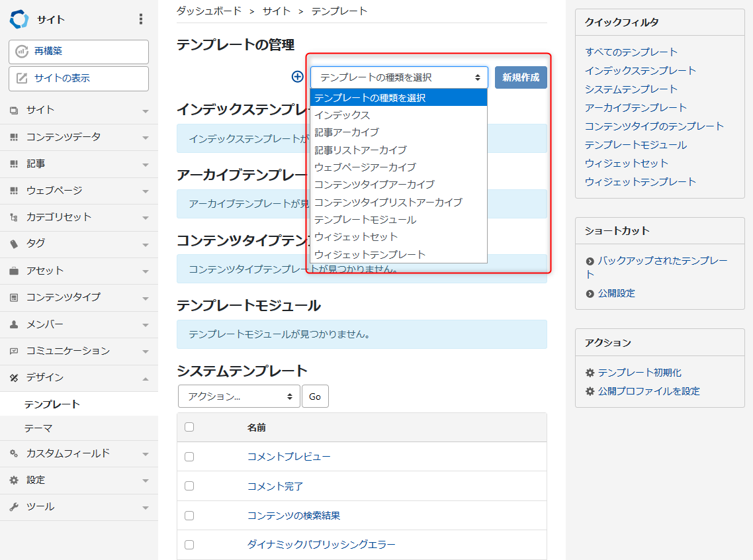
Task: Click the カスタムフィールド icon
Action: click(x=14, y=453)
